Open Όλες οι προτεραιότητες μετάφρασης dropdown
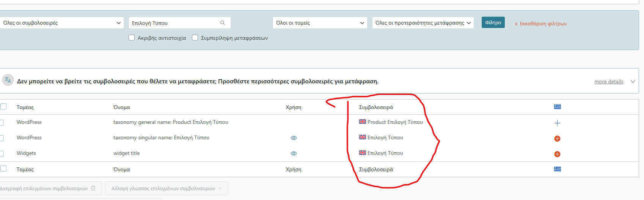644x200 pixels. 423,23
